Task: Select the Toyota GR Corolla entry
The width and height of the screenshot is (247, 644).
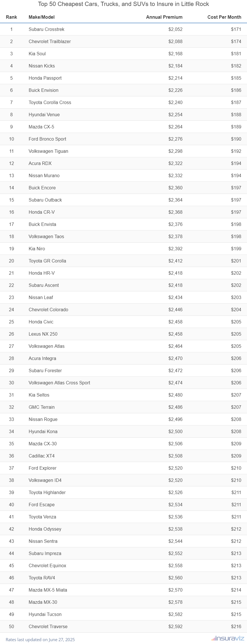Action: (x=47, y=261)
